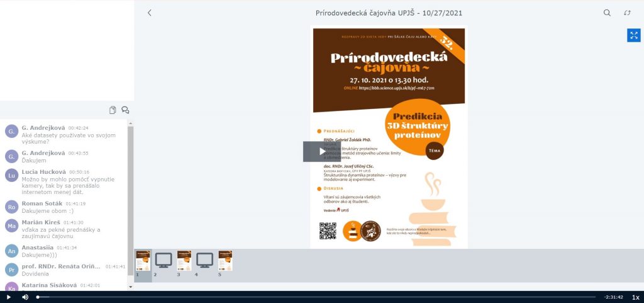Enter fullscreen with the blue expand button
This screenshot has height=303, width=644.
point(634,35)
